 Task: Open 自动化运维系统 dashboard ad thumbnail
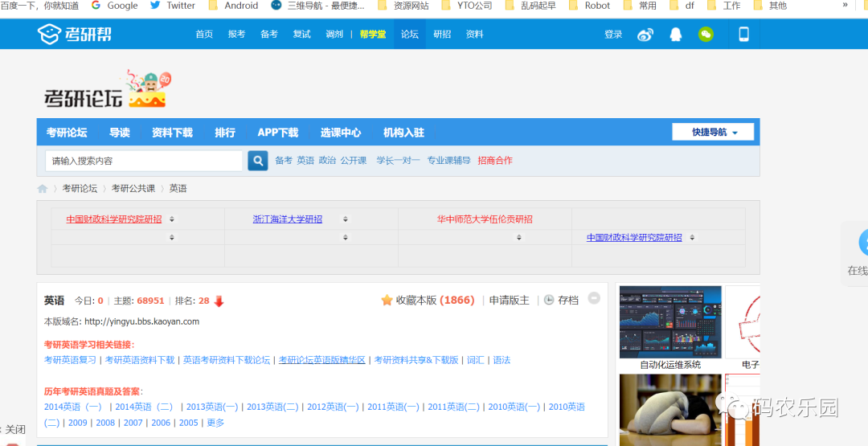[x=670, y=322]
